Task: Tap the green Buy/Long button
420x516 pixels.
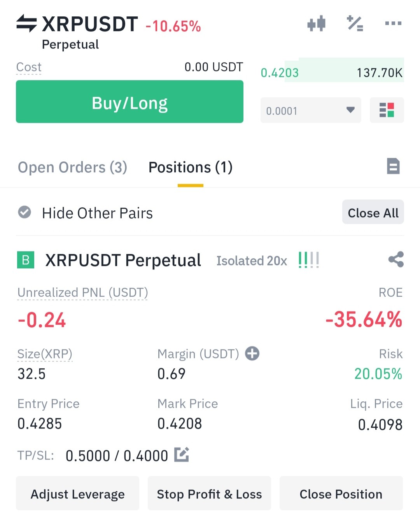Action: pyautogui.click(x=129, y=101)
